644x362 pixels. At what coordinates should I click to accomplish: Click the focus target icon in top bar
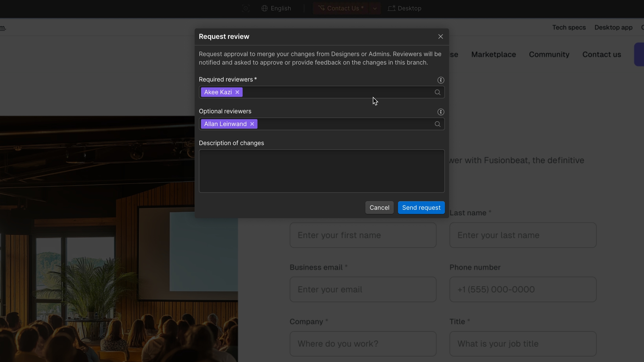pyautogui.click(x=245, y=8)
